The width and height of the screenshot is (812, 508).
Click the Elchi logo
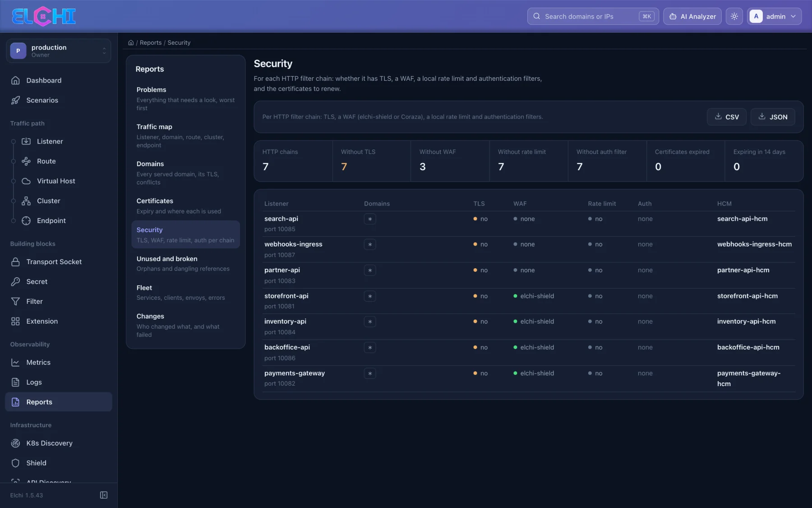click(x=43, y=16)
